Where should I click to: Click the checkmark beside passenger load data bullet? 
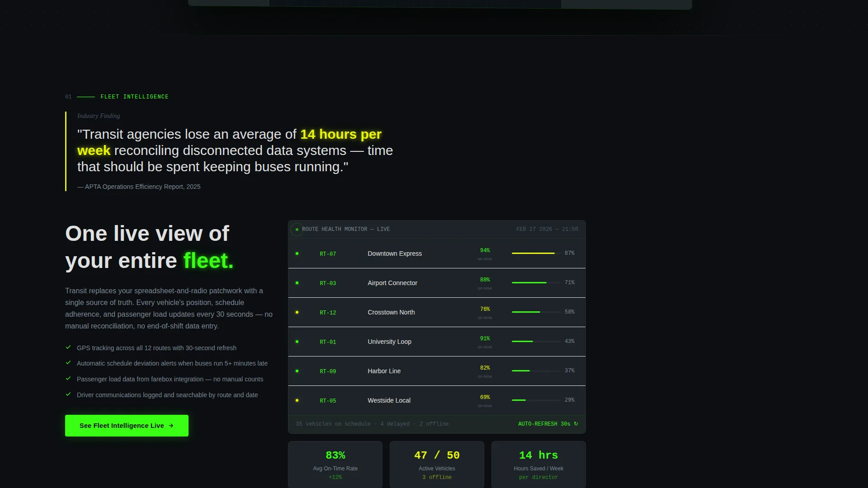pos(68,379)
